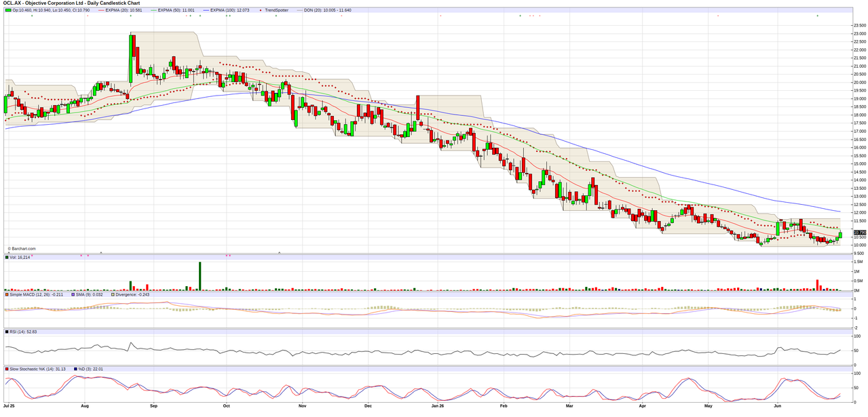The image size is (868, 417).
Task: Click the Sep date axis label
Action: [x=153, y=407]
